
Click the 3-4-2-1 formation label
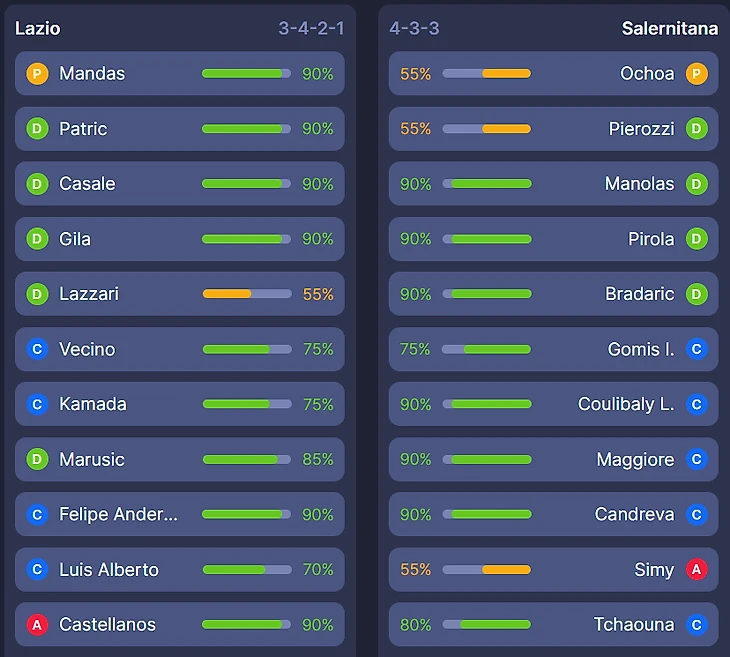pos(311,28)
